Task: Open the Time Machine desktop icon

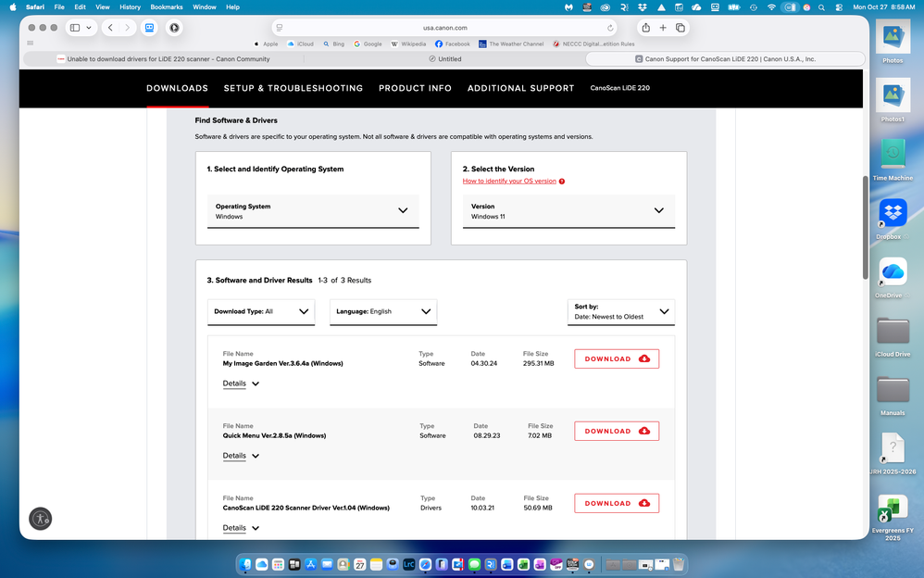Action: [x=893, y=156]
